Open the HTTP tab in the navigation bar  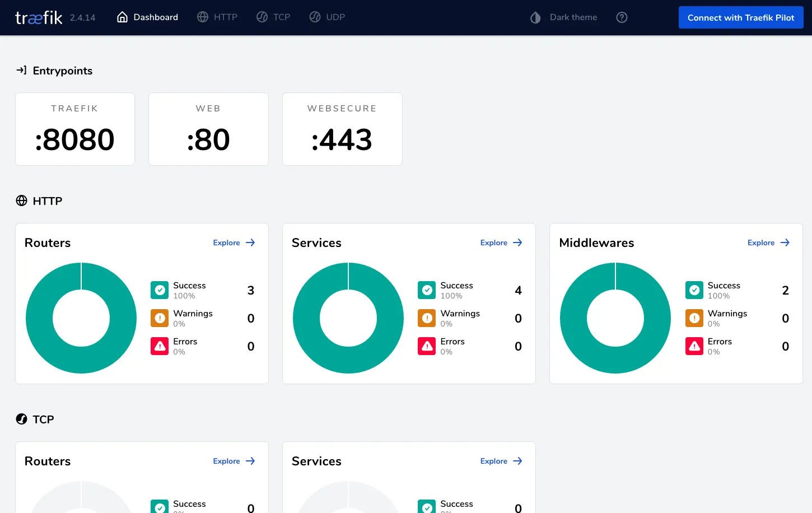[225, 17]
